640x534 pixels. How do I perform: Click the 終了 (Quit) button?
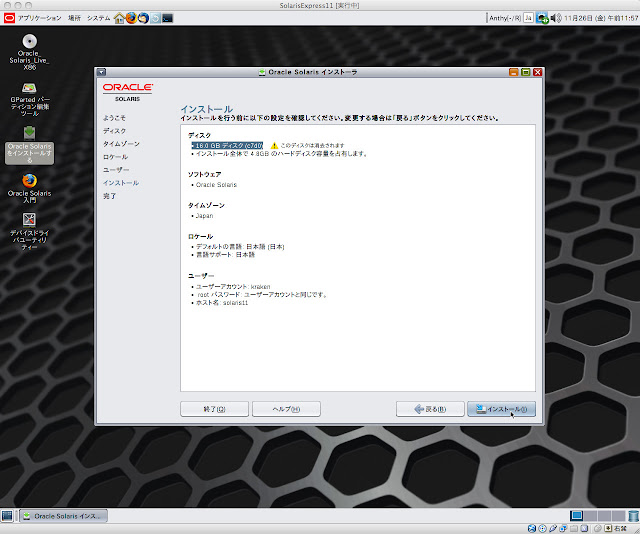(x=214, y=409)
